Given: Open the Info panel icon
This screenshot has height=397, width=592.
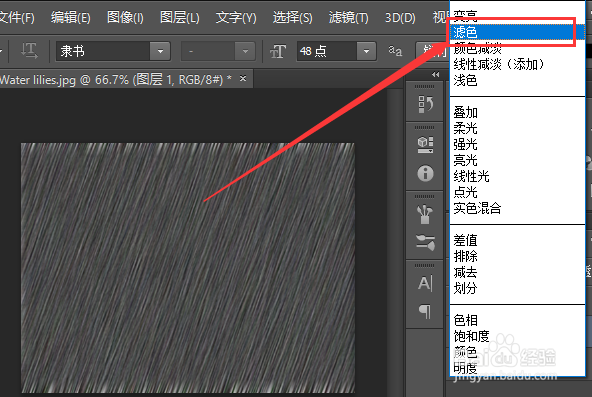Looking at the screenshot, I should [x=425, y=174].
